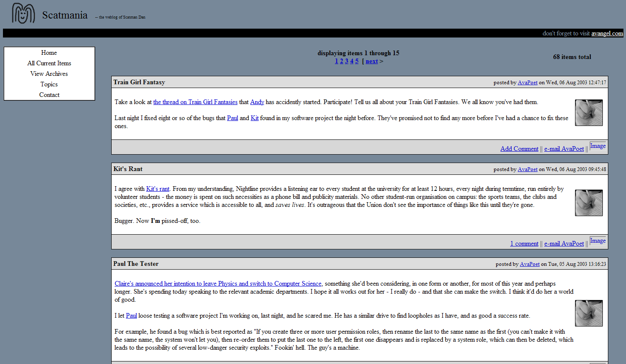Click the Image icon below Kit's Rant
This screenshot has width=626, height=364.
pos(597,241)
